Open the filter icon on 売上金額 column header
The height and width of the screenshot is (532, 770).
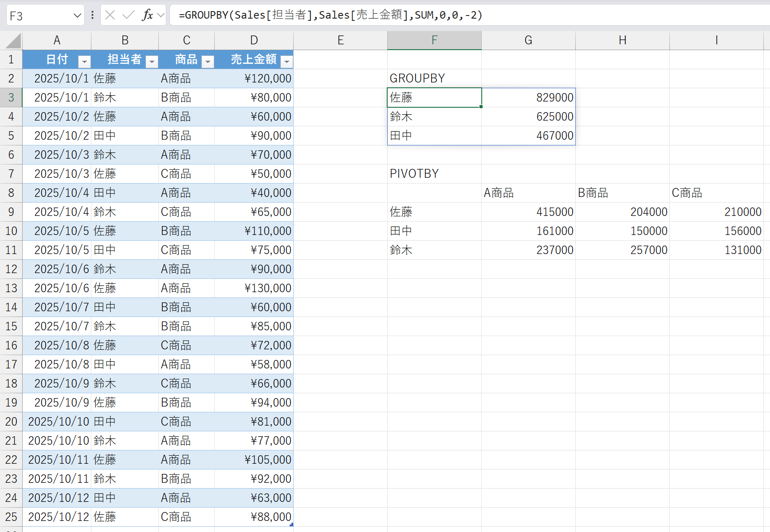[x=287, y=62]
